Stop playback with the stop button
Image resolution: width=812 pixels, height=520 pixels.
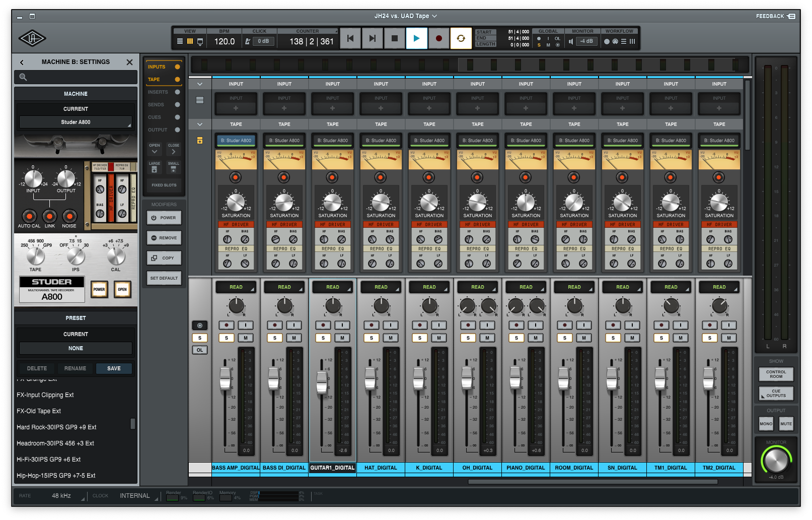[x=395, y=38]
